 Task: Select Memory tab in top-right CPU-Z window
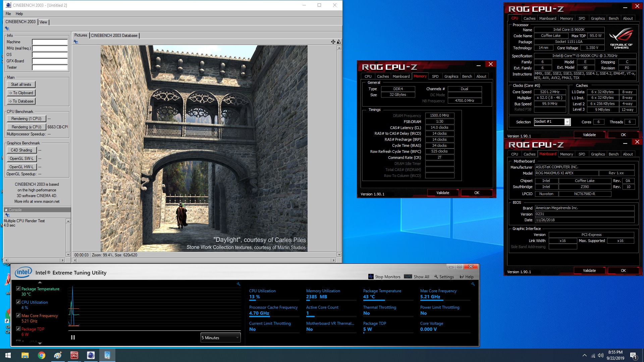(566, 18)
